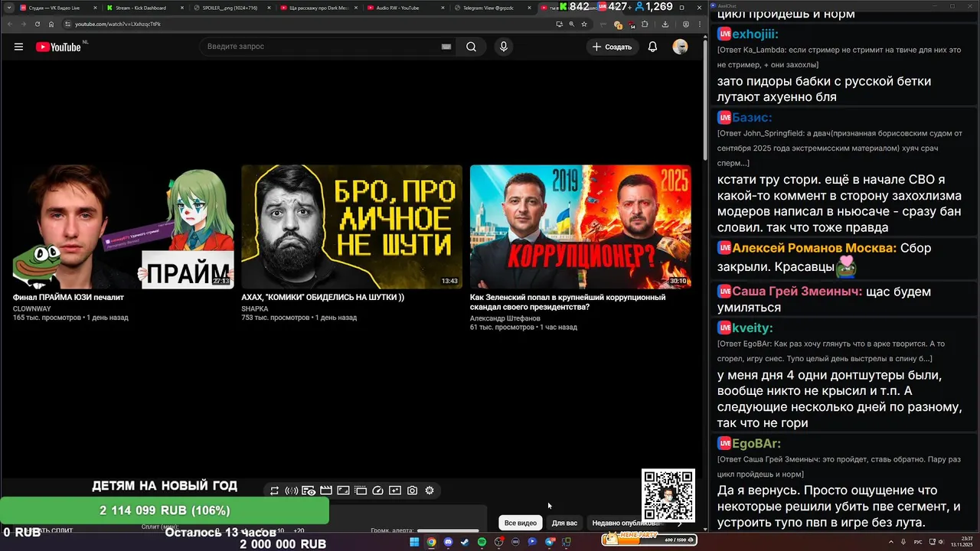980x551 pixels.
Task: Click the Создать create button
Action: point(612,47)
